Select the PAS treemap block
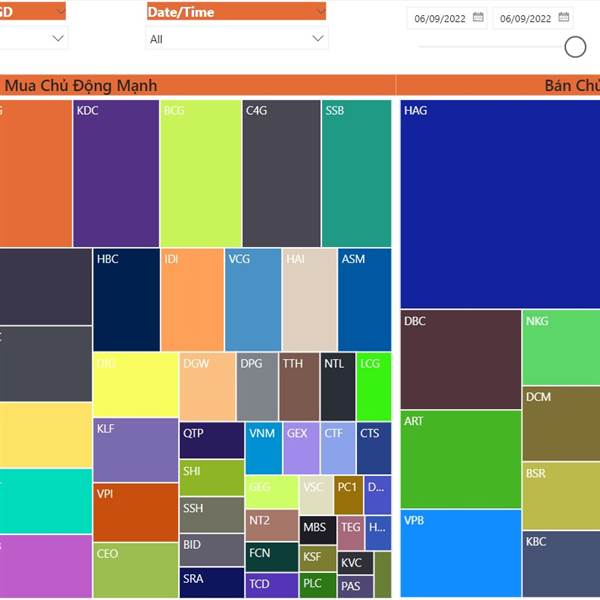 click(x=355, y=586)
